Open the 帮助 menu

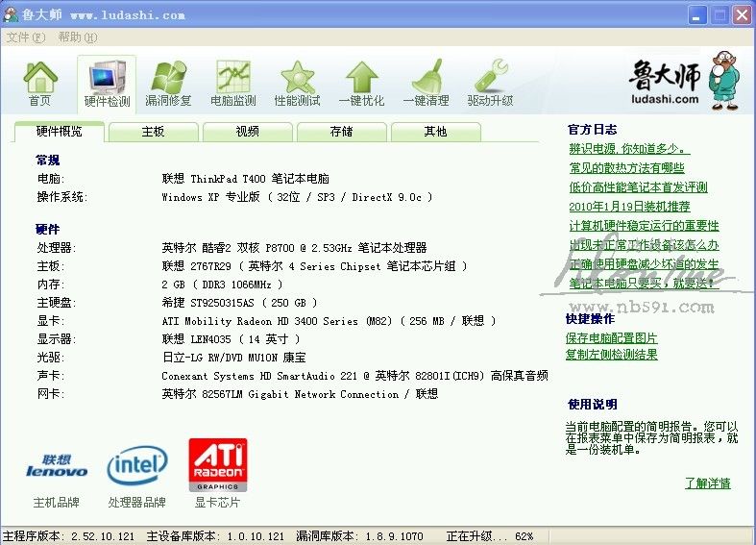[x=77, y=37]
